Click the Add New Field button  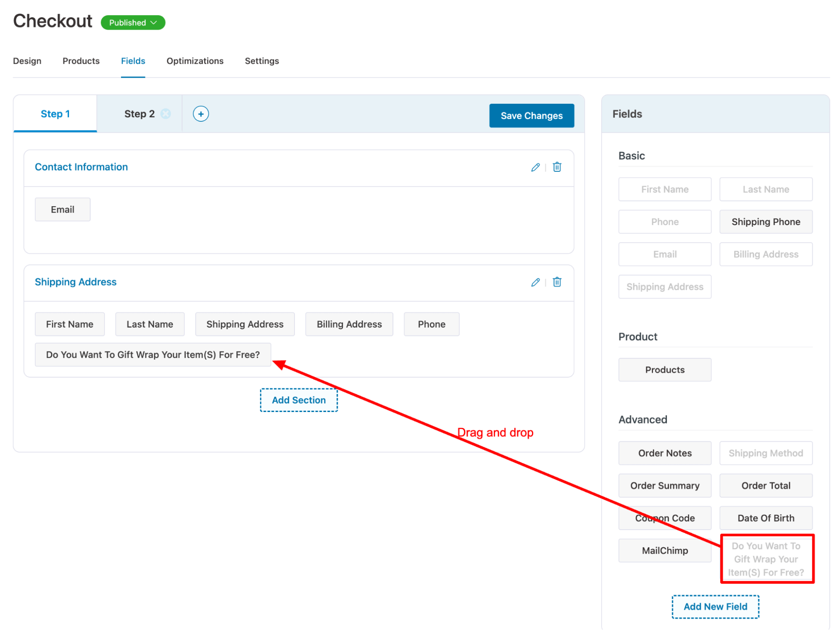tap(715, 606)
